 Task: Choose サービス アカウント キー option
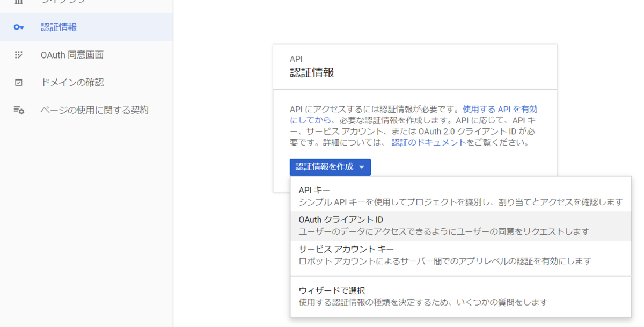click(x=460, y=255)
